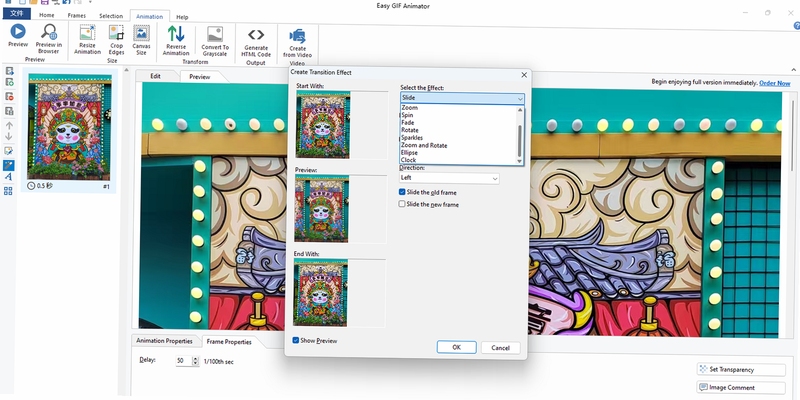Screen dimensions: 800x400
Task: Decrease Delay with the down stepper
Action: click(195, 364)
